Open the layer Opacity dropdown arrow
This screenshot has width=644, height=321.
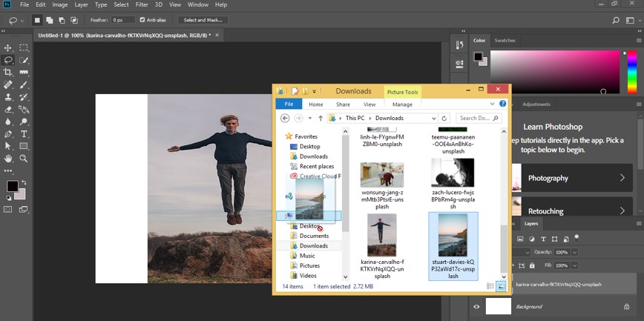click(574, 252)
